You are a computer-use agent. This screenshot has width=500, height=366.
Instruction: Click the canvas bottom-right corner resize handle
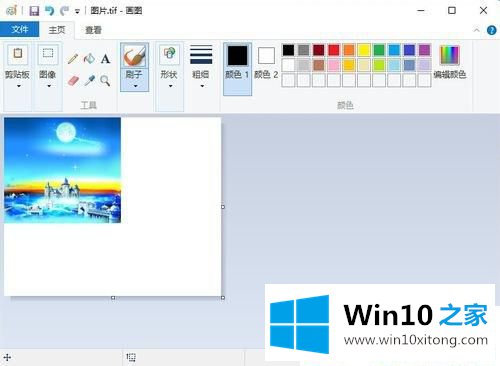(x=223, y=298)
